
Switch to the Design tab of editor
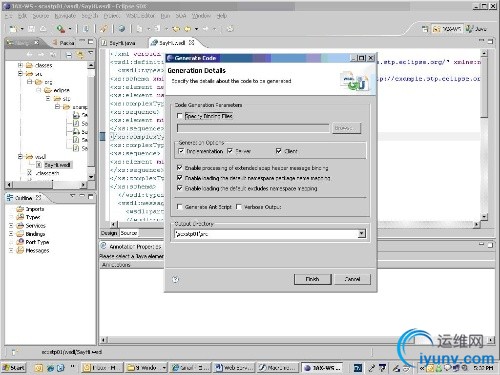coord(109,233)
